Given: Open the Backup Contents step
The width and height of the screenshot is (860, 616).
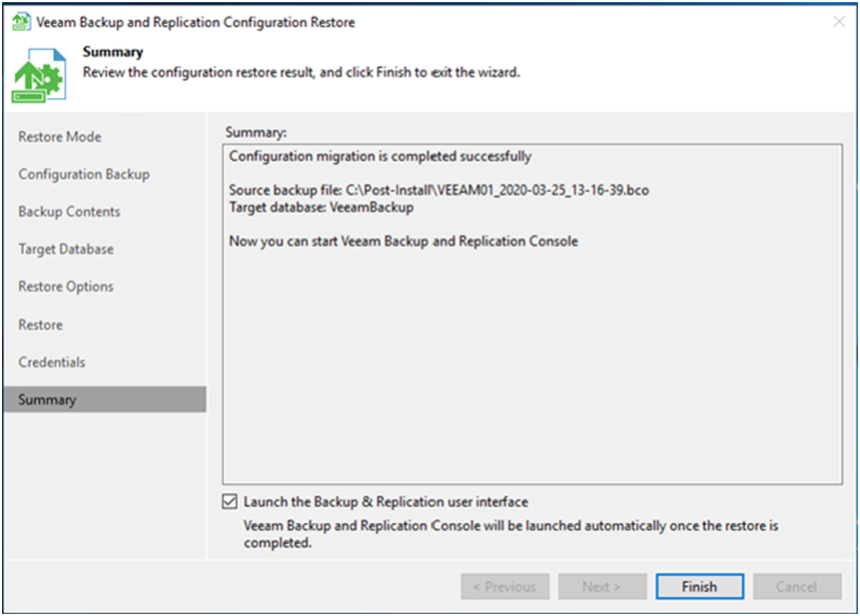Looking at the screenshot, I should [69, 212].
